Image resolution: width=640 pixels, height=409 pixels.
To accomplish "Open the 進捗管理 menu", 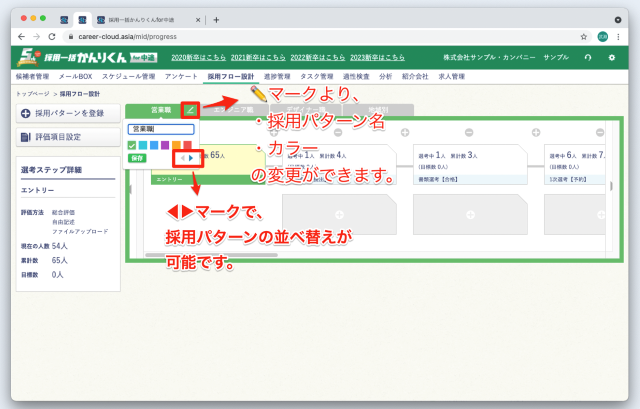I will pos(277,76).
